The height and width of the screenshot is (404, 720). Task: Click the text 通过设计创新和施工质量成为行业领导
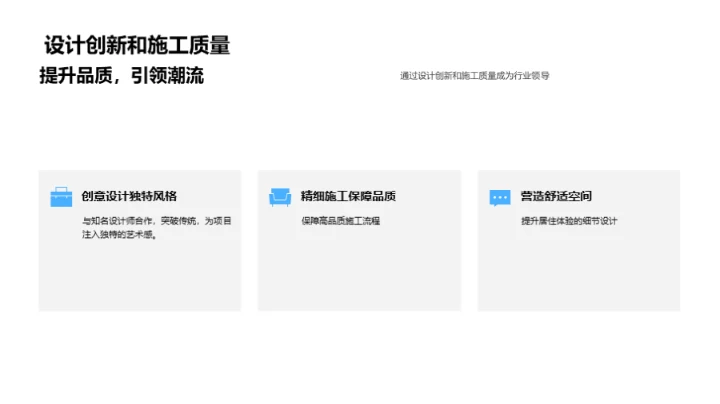pos(474,76)
